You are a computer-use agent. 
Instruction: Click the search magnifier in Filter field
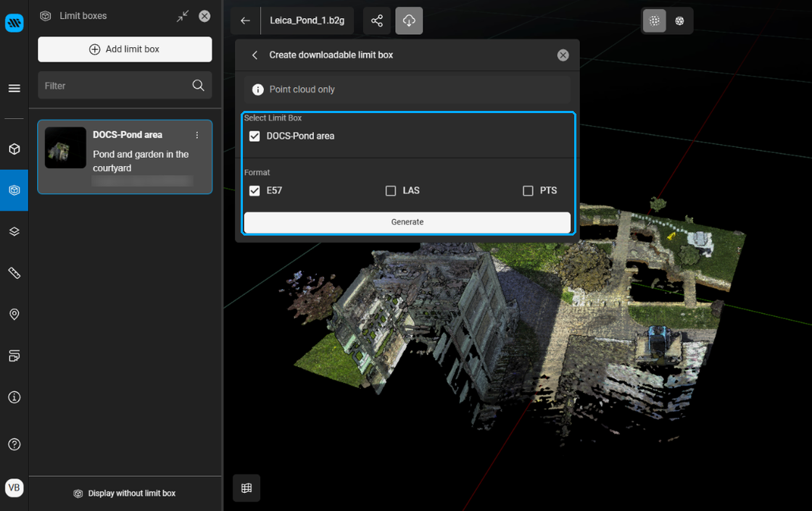198,86
